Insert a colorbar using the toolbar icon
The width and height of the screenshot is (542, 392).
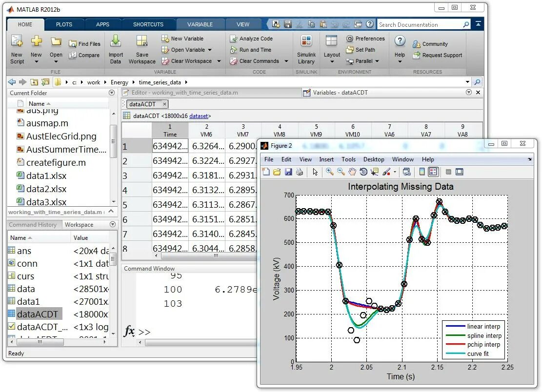(x=422, y=172)
